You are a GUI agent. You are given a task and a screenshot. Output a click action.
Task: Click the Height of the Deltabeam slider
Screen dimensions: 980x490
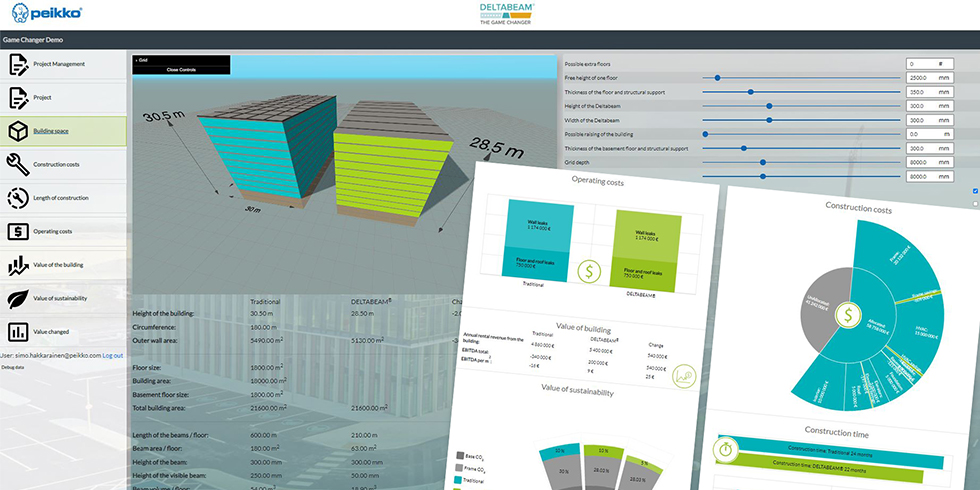(x=769, y=105)
